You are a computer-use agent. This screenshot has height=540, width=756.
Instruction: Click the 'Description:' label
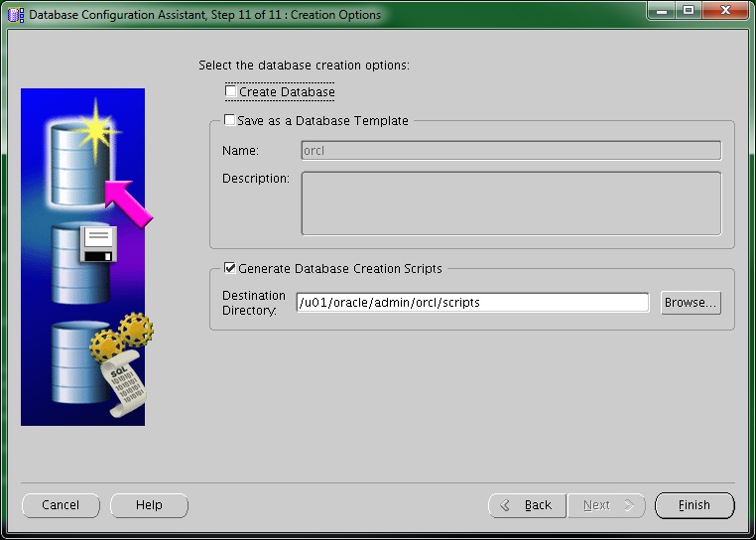tap(256, 179)
